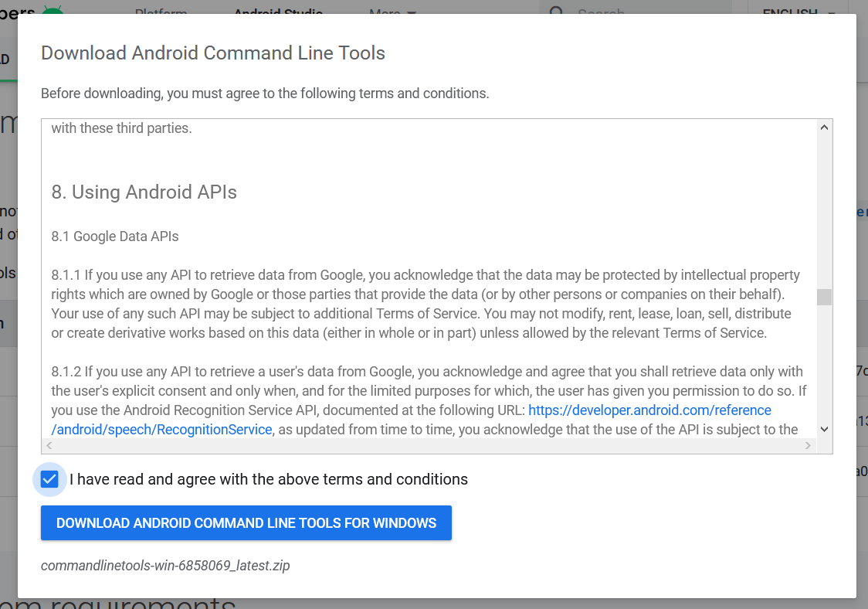Click the arrow beside ENGLISH
This screenshot has width=868, height=609.
pos(832,13)
